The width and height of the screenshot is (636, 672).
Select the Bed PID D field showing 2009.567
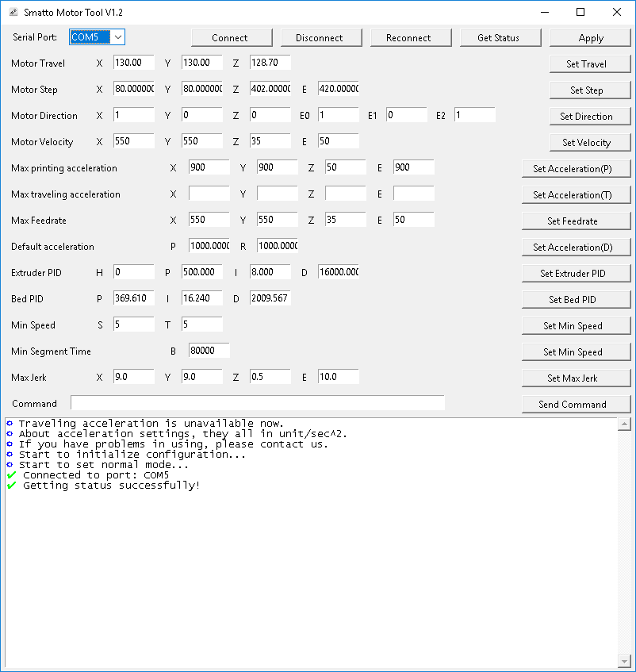(x=270, y=298)
